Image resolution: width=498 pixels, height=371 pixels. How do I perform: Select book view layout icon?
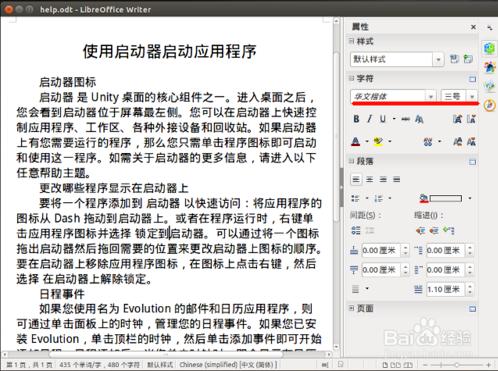[x=409, y=365]
